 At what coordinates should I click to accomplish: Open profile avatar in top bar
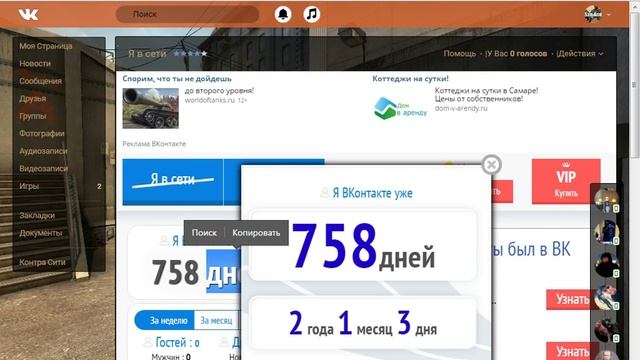593,14
